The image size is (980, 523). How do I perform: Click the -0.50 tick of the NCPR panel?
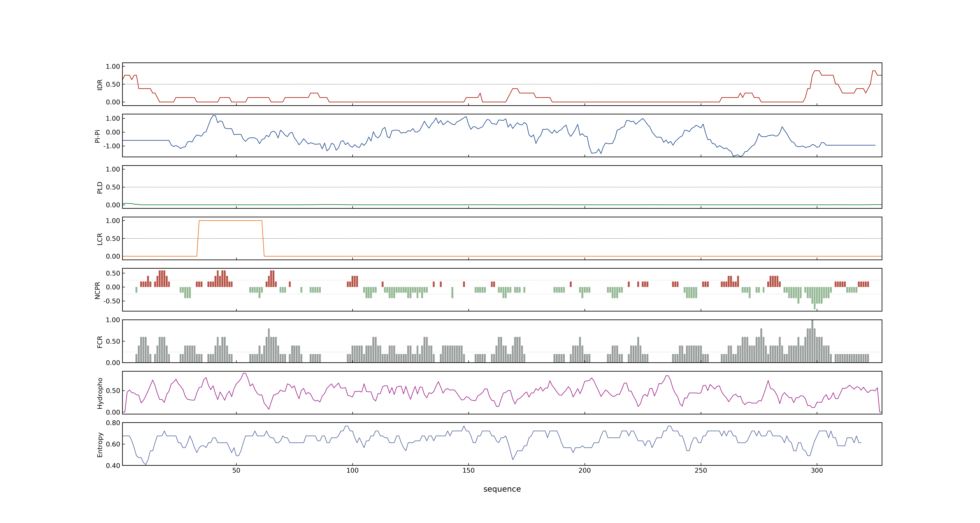[x=112, y=301]
